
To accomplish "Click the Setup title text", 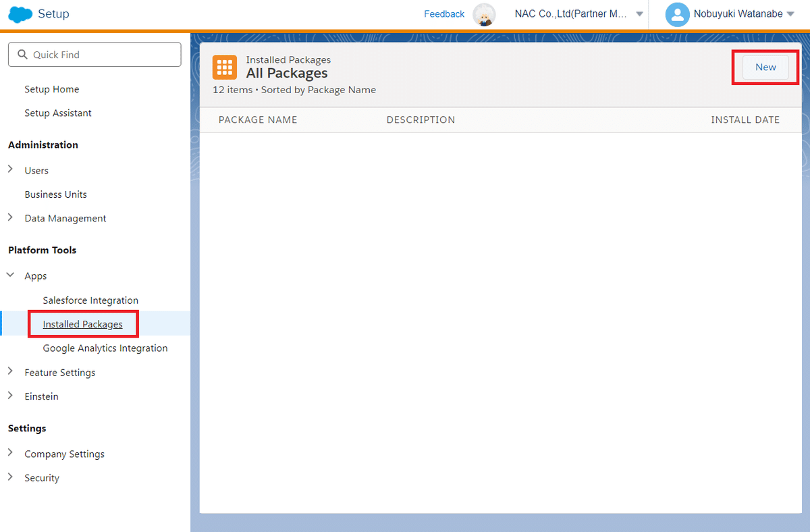I will pos(53,14).
